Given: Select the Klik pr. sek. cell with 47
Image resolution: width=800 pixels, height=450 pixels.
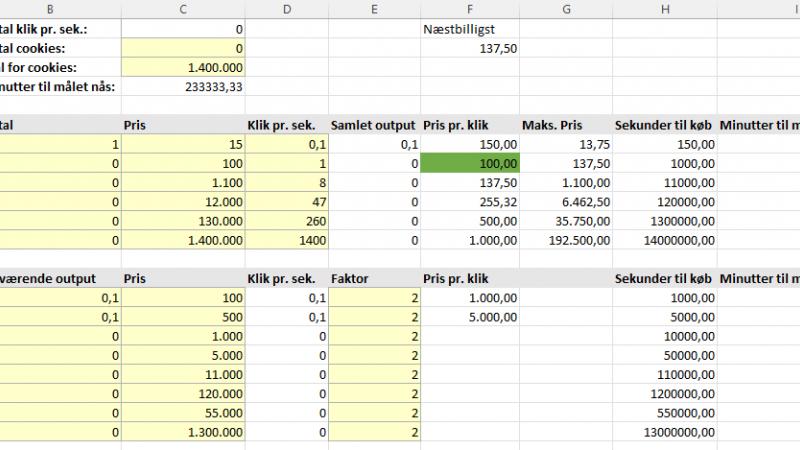Looking at the screenshot, I should pos(288,202).
